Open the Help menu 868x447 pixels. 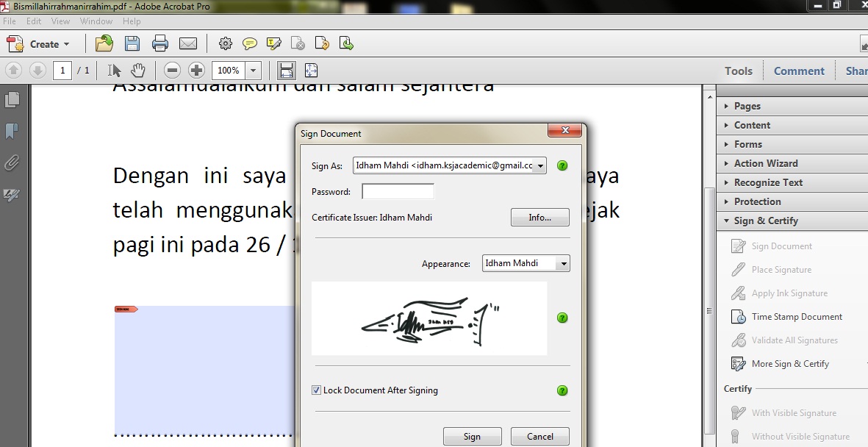tap(132, 21)
